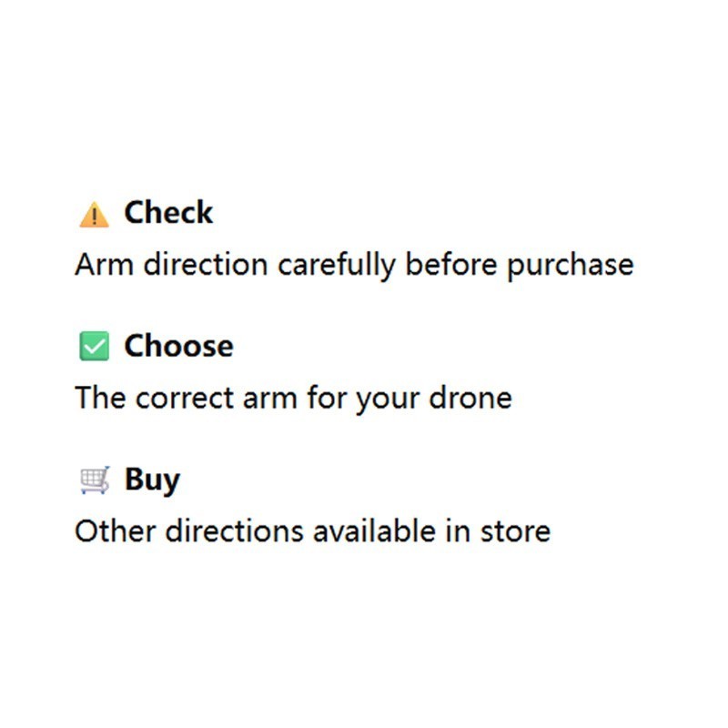Click the shopping cart icon
The image size is (728, 728).
tap(95, 480)
